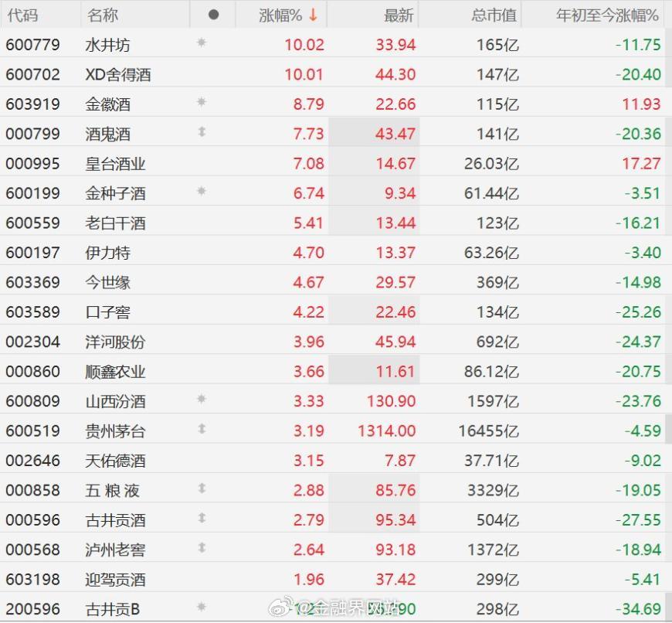The image size is (672, 623).
Task: Open stock name 伊力特
Action: point(108,253)
